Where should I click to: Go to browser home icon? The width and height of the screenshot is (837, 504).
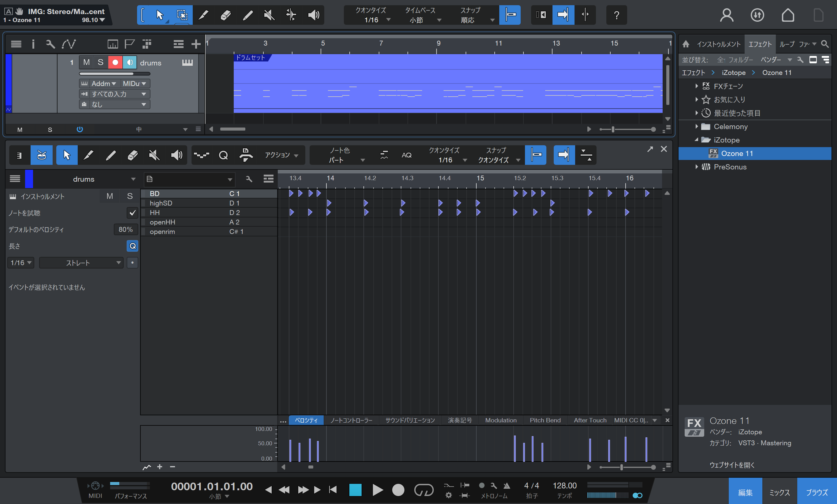[x=686, y=44]
